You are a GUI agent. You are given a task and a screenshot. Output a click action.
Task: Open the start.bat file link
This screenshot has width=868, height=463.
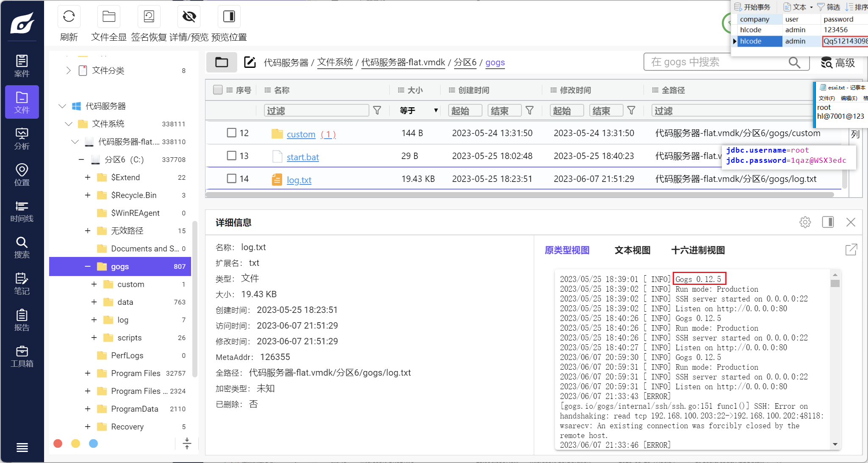302,157
